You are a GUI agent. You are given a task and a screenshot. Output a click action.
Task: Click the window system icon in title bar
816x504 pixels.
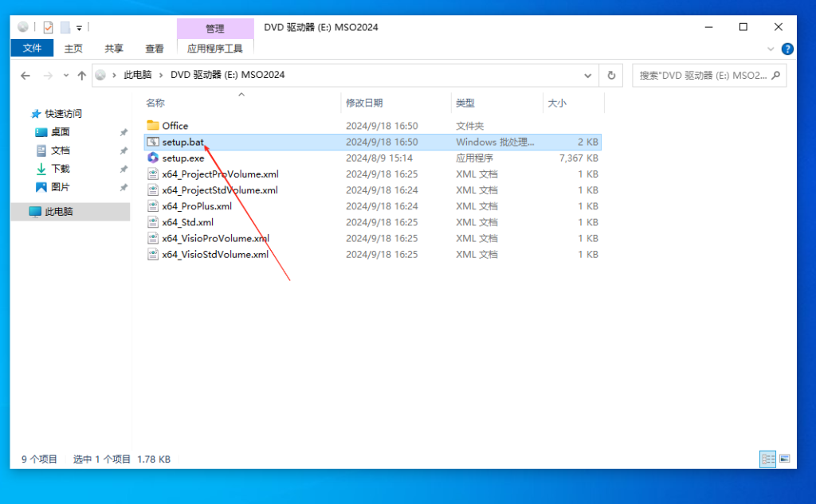23,27
